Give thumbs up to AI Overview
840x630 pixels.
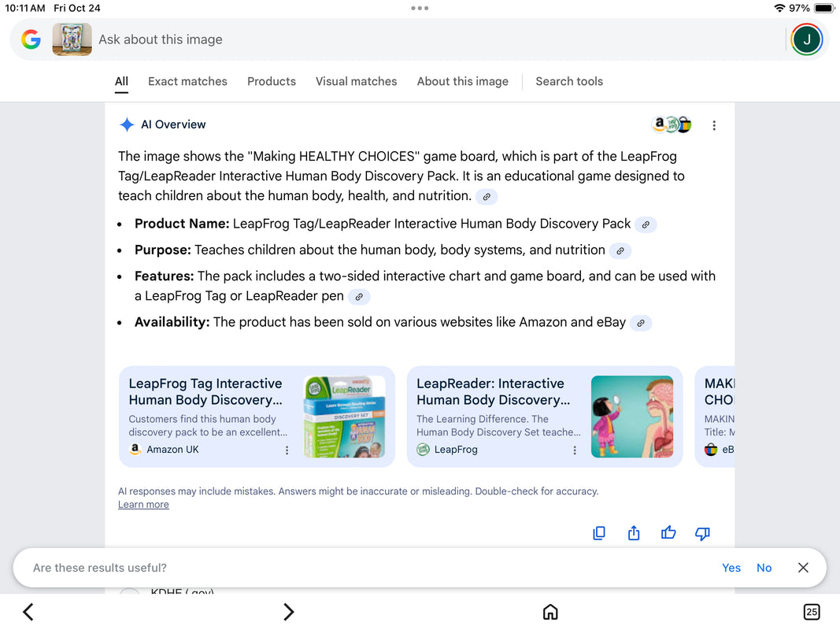[x=668, y=533]
